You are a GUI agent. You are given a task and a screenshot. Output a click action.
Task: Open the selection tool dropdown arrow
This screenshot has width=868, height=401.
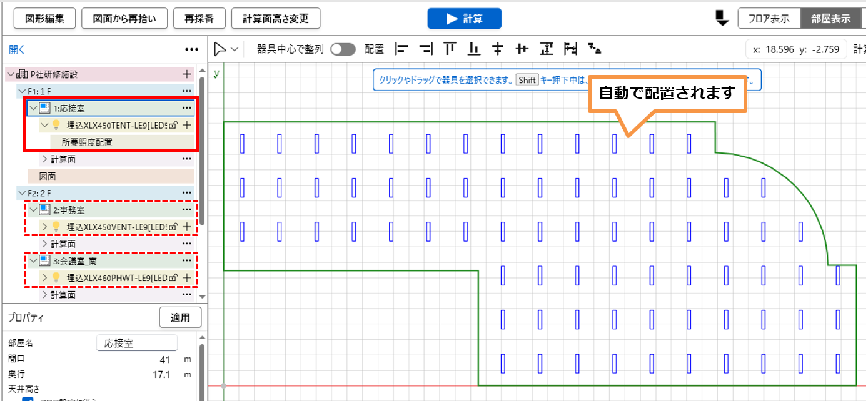235,49
